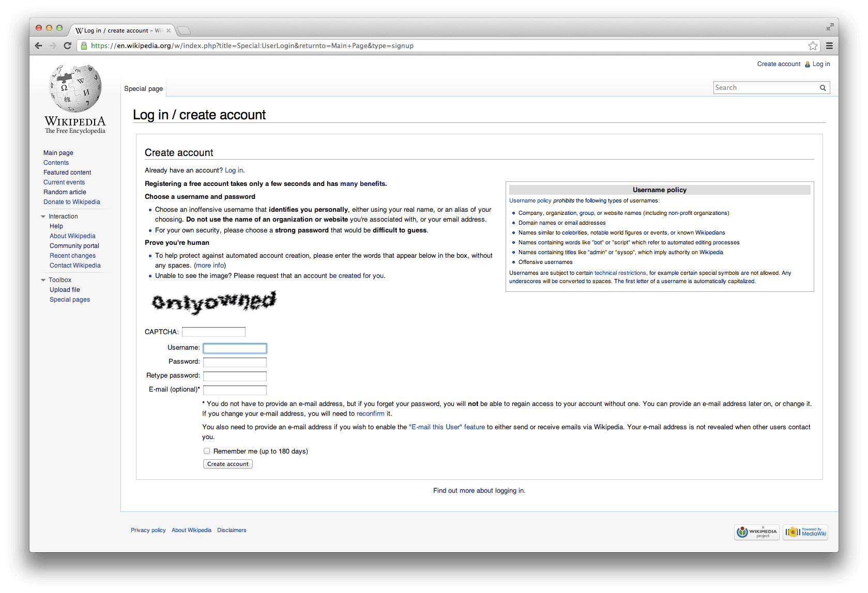
Task: Open About Wikipedia in sidebar
Action: point(72,236)
